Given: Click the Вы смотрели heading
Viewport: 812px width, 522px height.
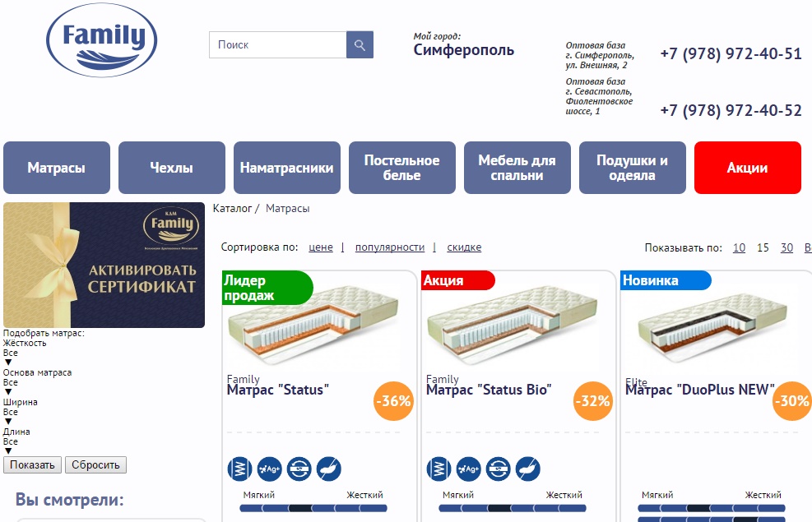Looking at the screenshot, I should (69, 500).
